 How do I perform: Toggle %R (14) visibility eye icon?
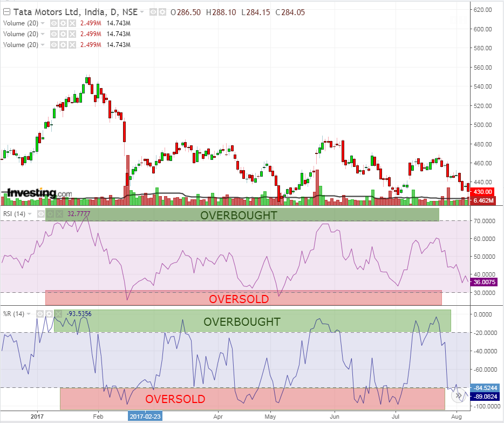(x=39, y=314)
